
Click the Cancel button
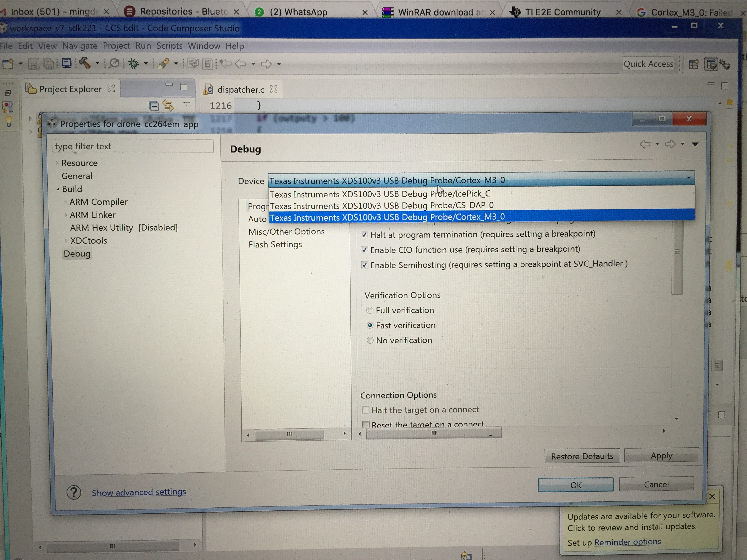coord(656,484)
